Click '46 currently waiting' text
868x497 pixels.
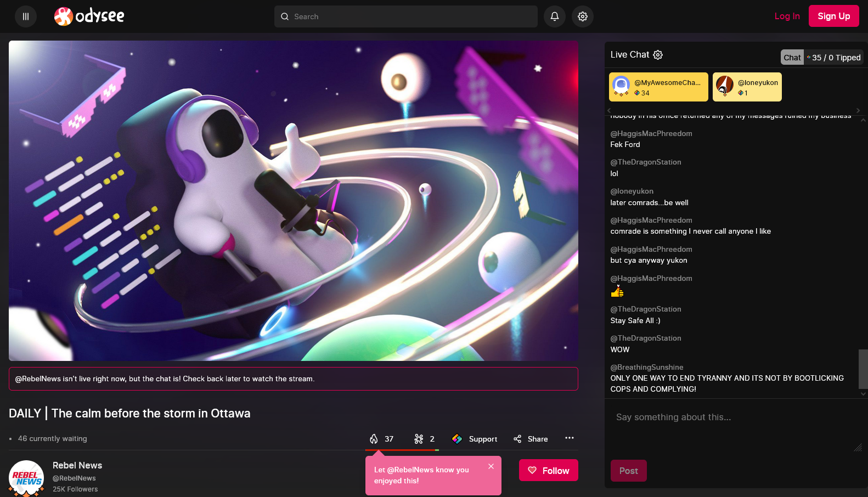[52, 438]
